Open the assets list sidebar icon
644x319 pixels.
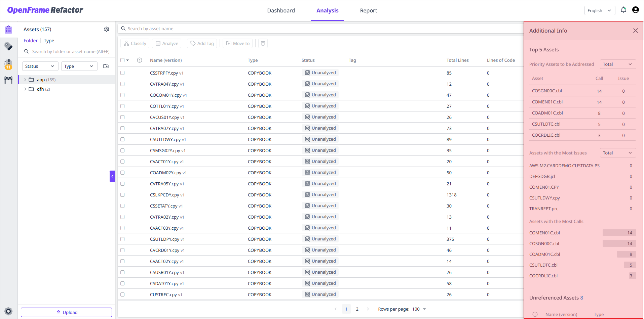(x=8, y=30)
